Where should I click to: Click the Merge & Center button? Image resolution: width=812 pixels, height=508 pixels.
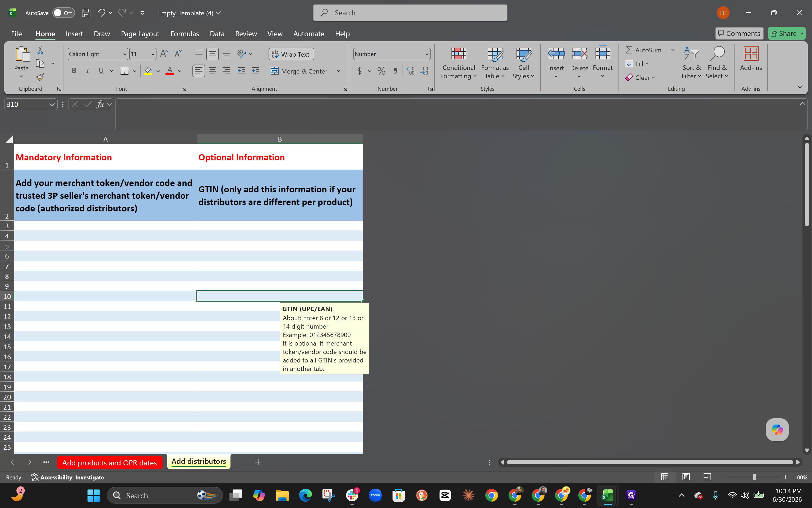click(x=299, y=71)
